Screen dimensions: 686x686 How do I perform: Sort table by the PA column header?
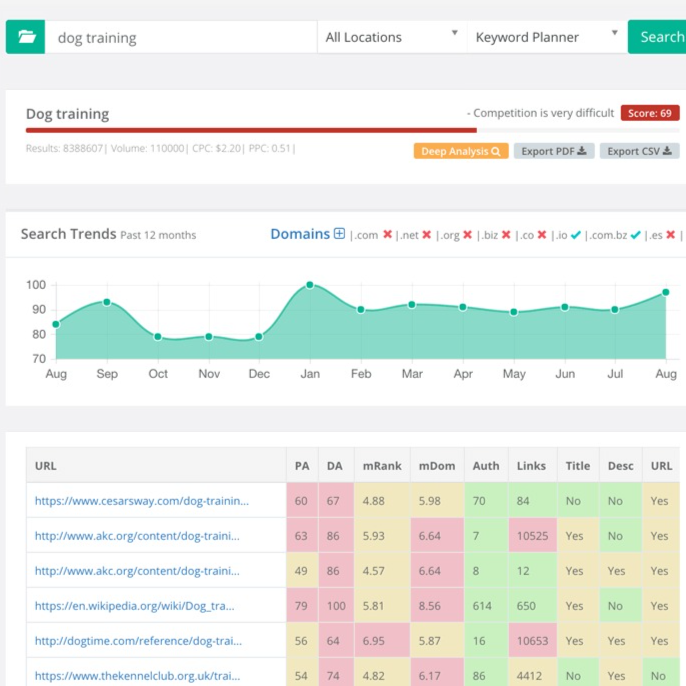(302, 466)
